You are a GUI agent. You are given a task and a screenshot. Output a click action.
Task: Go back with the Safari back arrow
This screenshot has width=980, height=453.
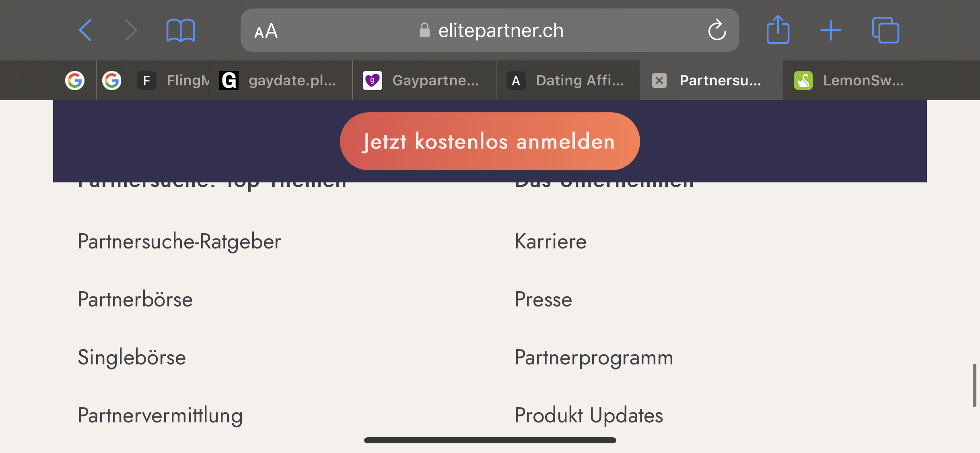tap(85, 30)
